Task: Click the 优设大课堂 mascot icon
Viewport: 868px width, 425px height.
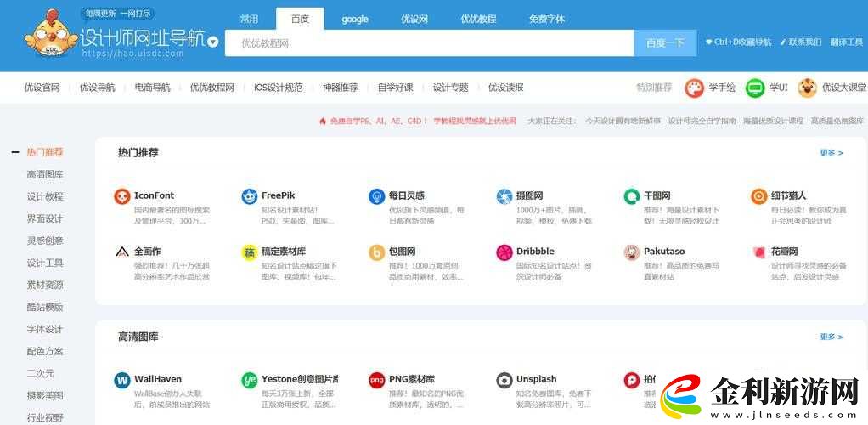Action: (808, 88)
